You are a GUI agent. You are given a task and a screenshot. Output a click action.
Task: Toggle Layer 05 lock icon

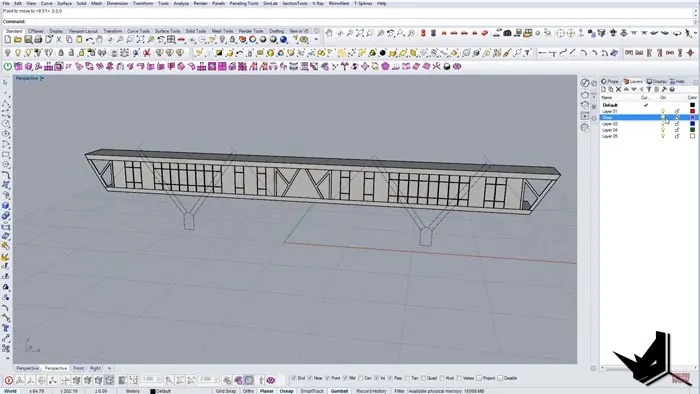pos(677,136)
